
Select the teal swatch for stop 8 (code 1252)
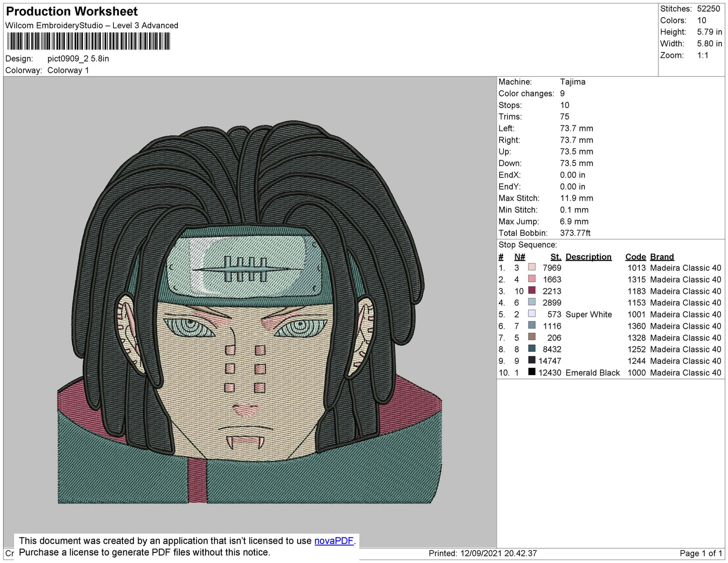coord(532,348)
